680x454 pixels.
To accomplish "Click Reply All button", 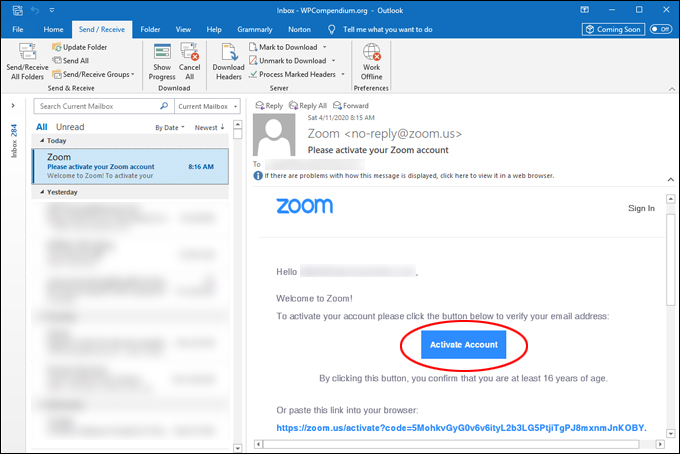I will 308,105.
